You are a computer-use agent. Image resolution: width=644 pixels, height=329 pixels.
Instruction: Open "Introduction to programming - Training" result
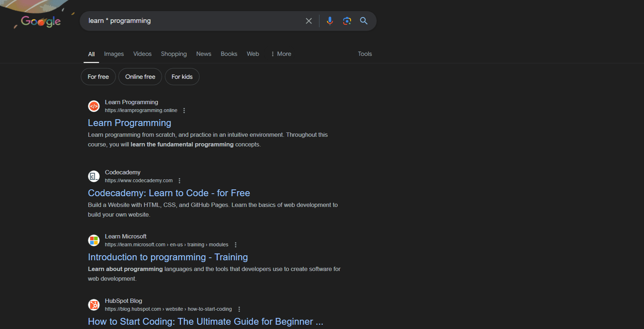click(x=168, y=257)
